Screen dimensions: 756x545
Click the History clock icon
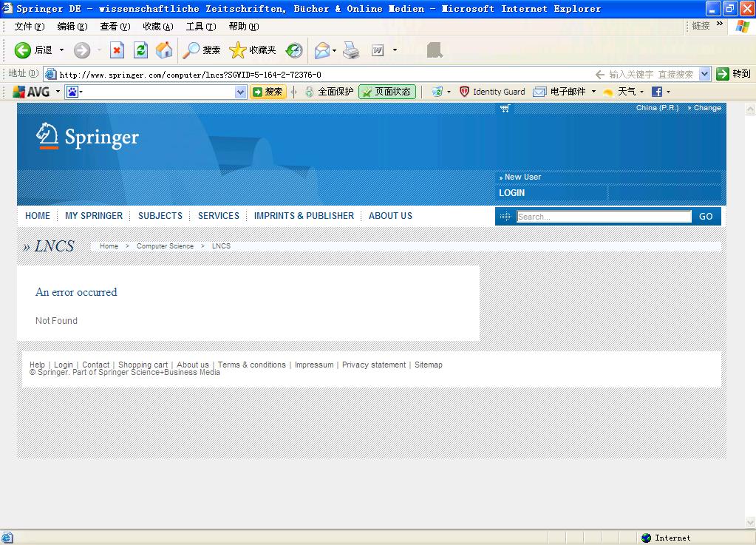[293, 50]
